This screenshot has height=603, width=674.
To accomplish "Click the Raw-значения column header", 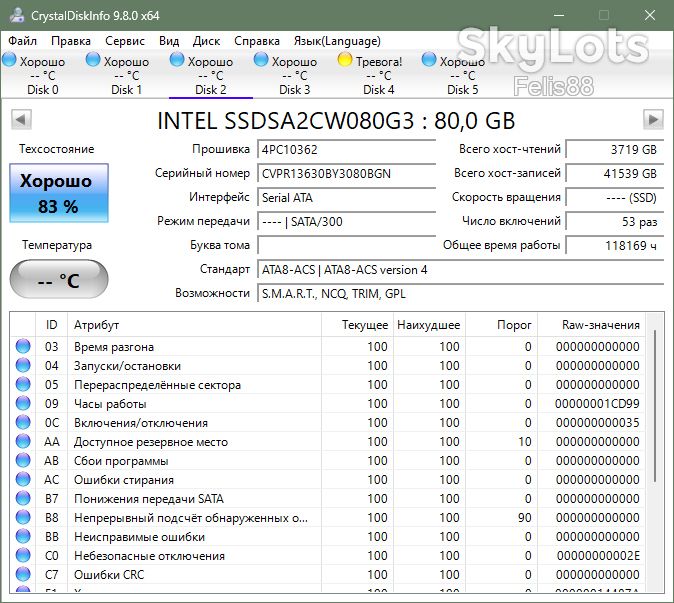I will click(x=591, y=325).
